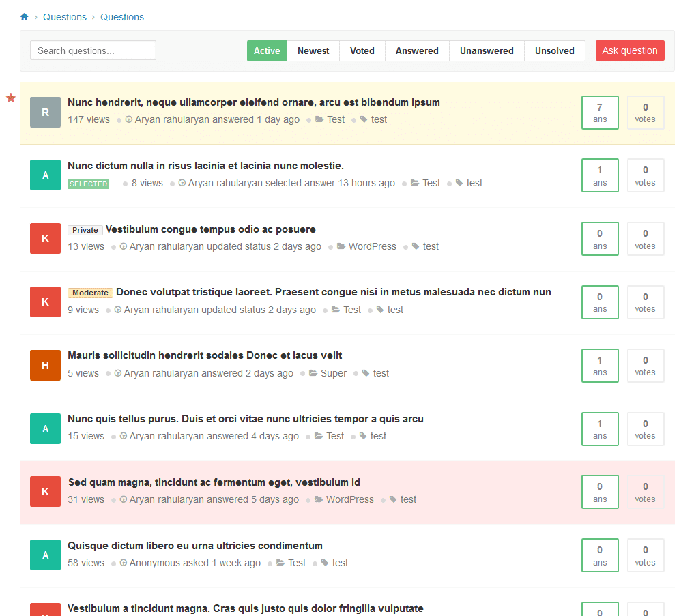The width and height of the screenshot is (694, 616).
Task: Click the 7 ans answer count box
Action: pyautogui.click(x=599, y=113)
